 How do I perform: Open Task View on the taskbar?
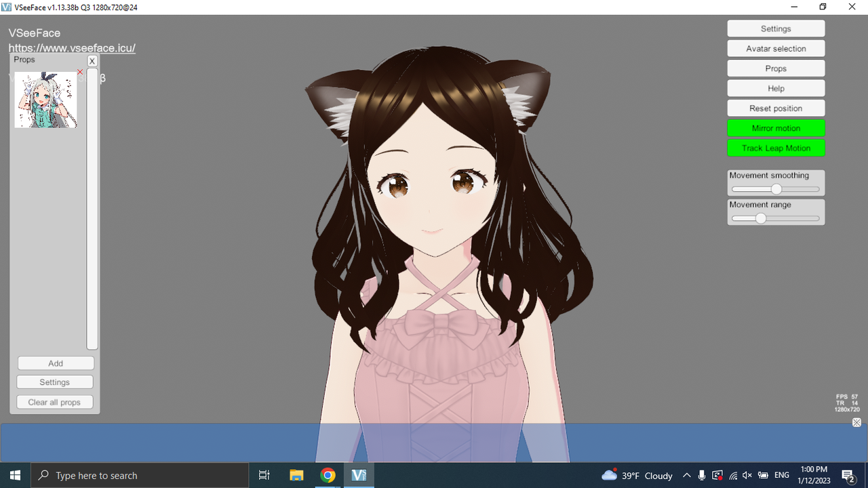264,475
